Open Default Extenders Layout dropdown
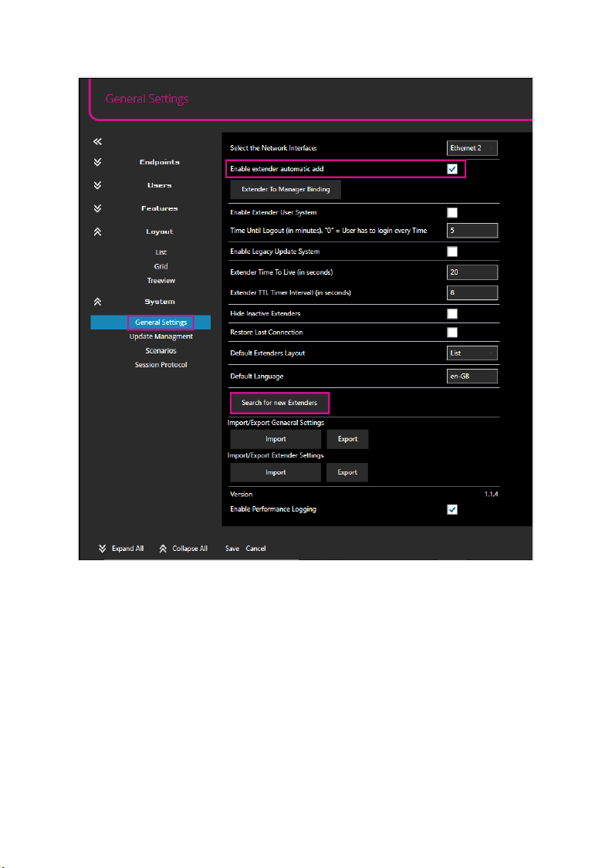The image size is (612, 868). point(472,353)
